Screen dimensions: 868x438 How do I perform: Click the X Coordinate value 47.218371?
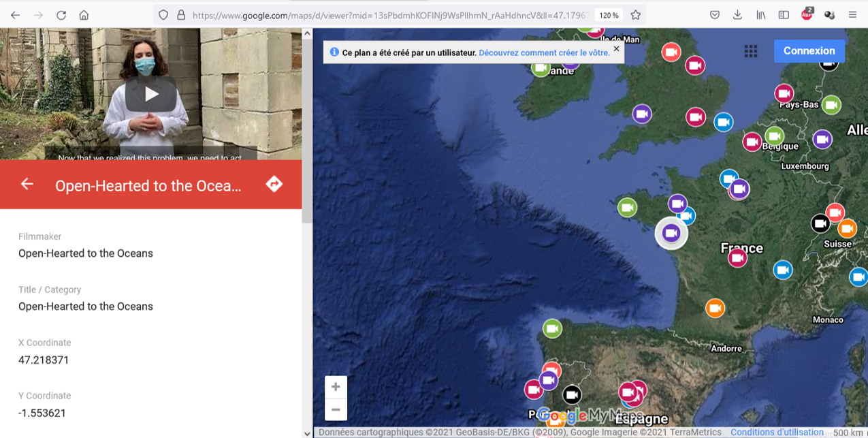coord(44,360)
